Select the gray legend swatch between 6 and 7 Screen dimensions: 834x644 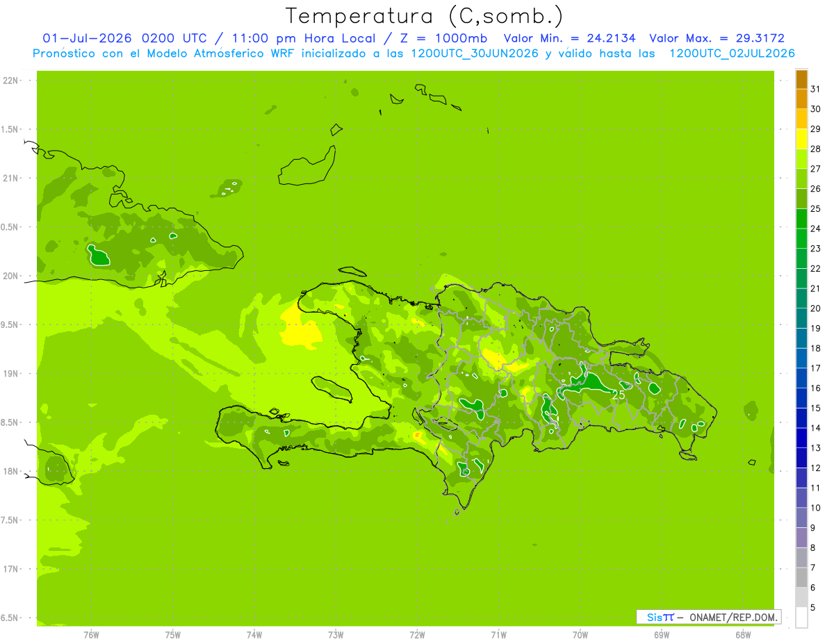click(x=801, y=577)
